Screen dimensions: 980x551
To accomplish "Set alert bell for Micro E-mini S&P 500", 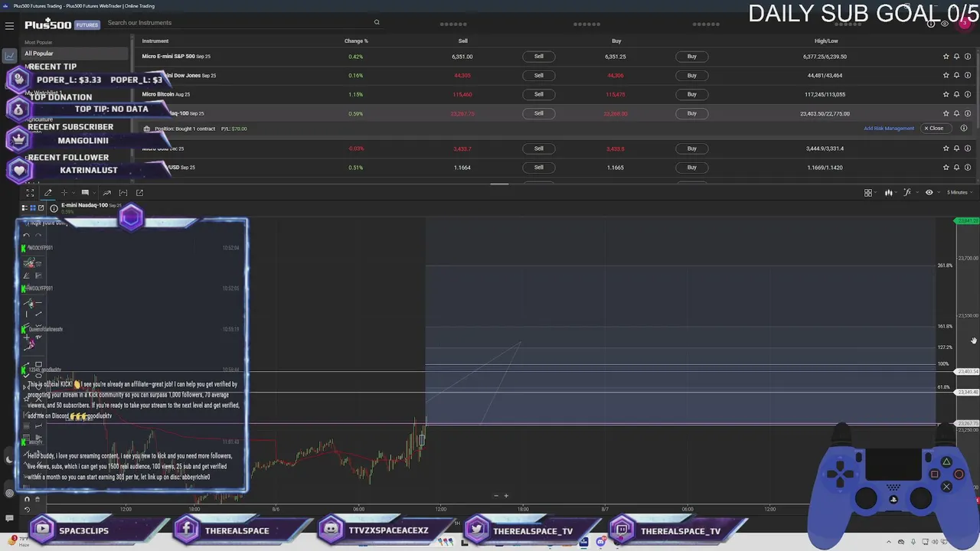I will (956, 56).
